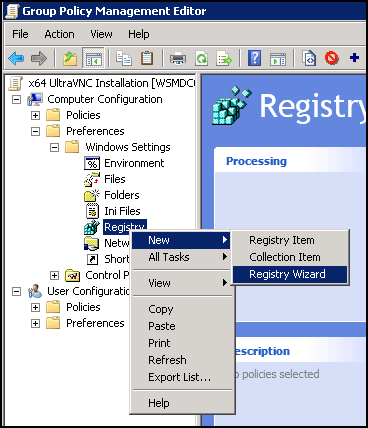368x428 pixels.
Task: Click the Registry cubes icon in tree
Action: [x=92, y=227]
